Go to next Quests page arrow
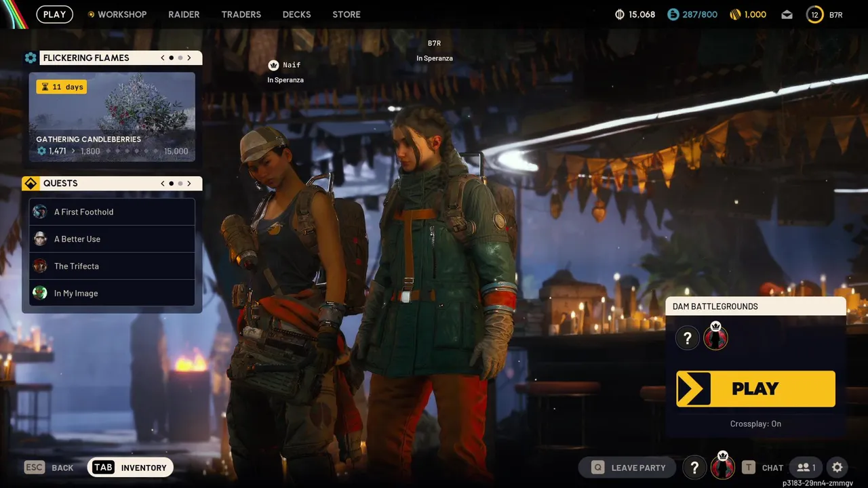The height and width of the screenshot is (488, 868). coord(189,183)
